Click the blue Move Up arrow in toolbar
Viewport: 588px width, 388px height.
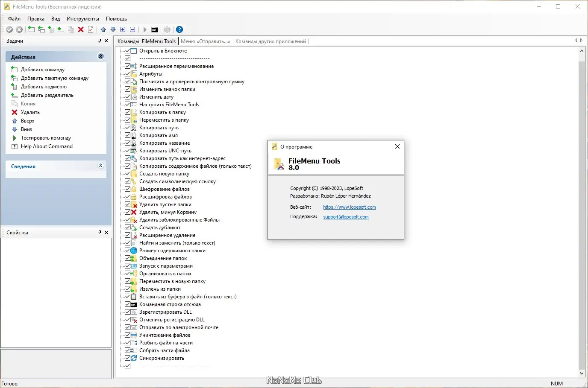tap(103, 29)
